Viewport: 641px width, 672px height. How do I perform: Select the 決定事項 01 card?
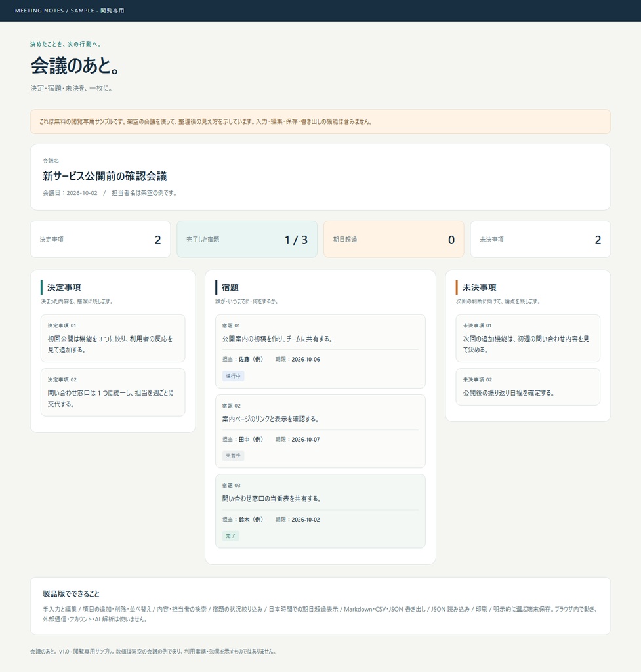(113, 338)
